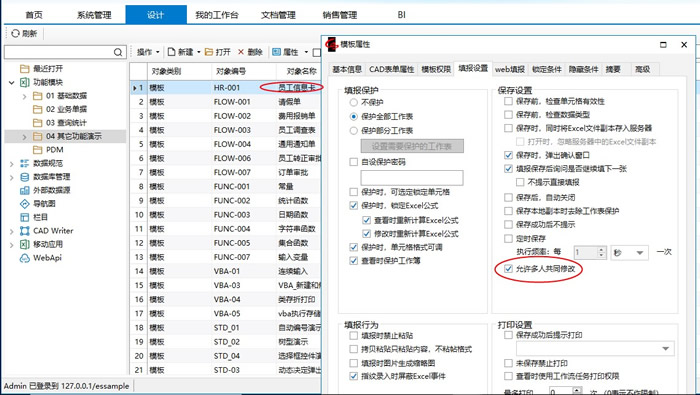Click the 设置需要保护的工作表 button
Screen dimensions: 700x395
[x=412, y=146]
